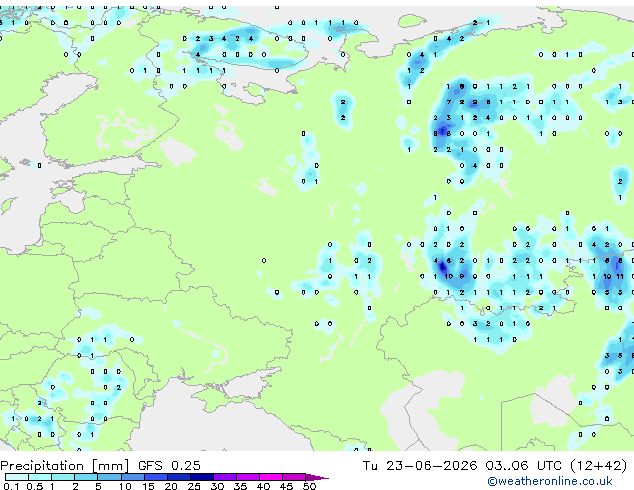Pick the legend swatch between 2 and 5
Screen dimensions: 634x490
(86, 477)
